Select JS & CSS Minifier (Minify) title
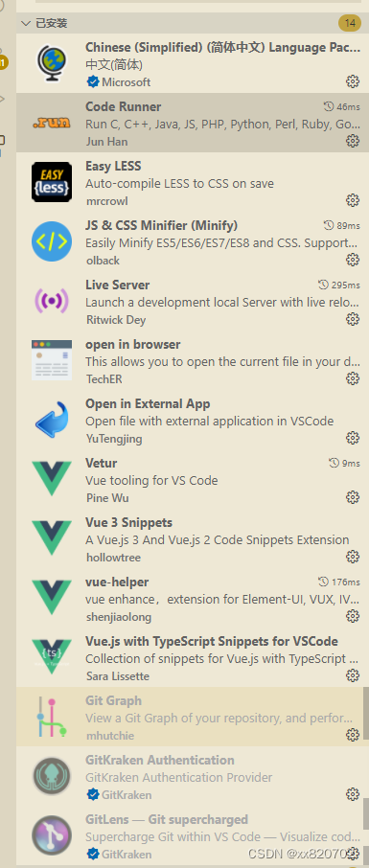 coord(161,225)
